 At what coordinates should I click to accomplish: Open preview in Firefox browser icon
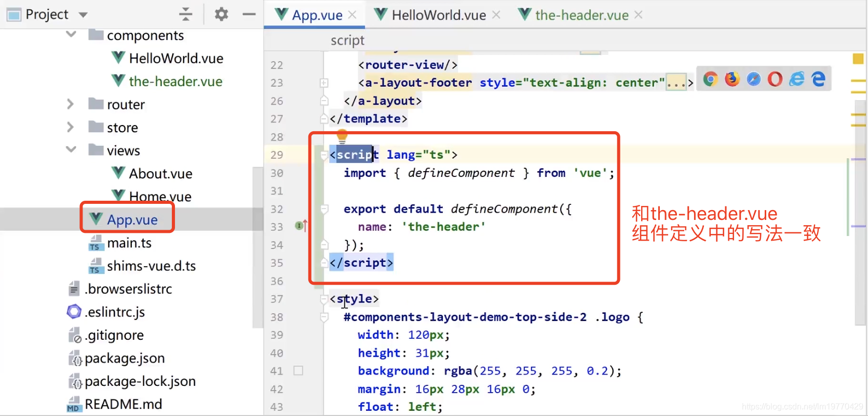(x=732, y=79)
